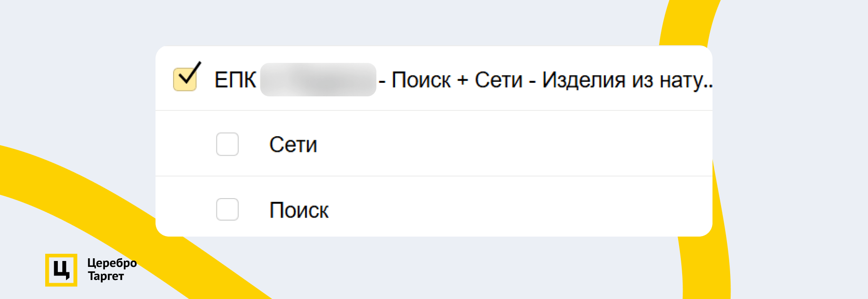Click the Церебро logo text
This screenshot has height=299, width=868.
[x=112, y=263]
